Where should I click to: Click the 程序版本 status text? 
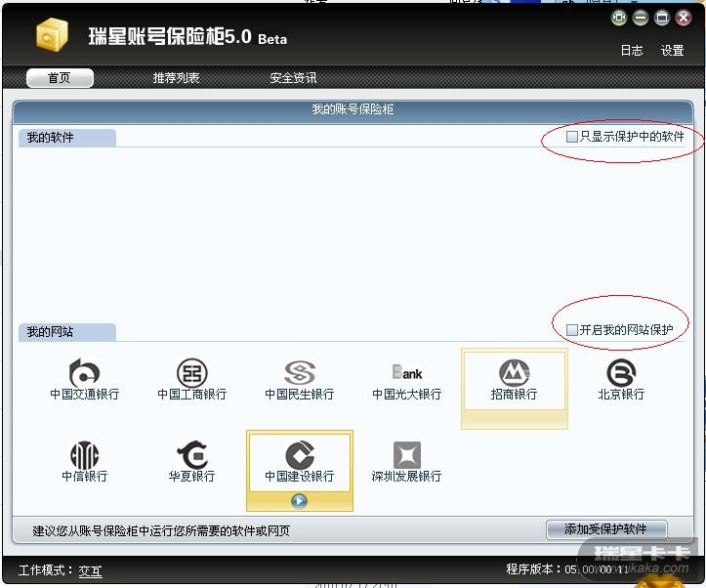point(567,569)
